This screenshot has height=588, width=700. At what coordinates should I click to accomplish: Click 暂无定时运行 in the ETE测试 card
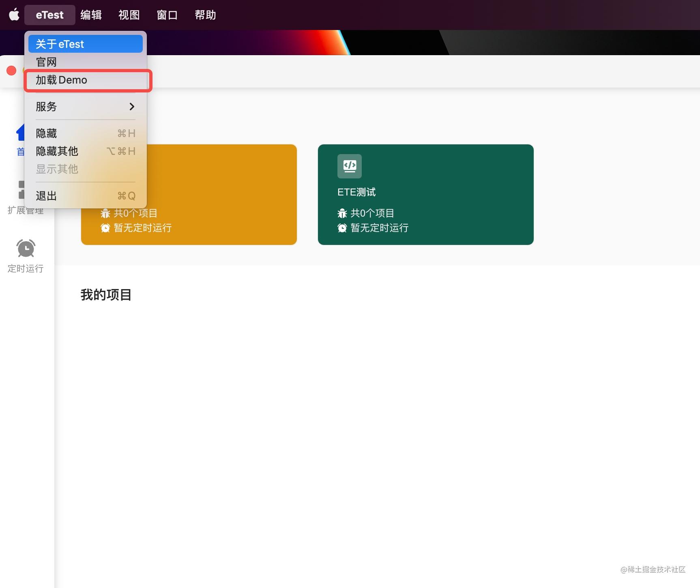click(x=380, y=228)
